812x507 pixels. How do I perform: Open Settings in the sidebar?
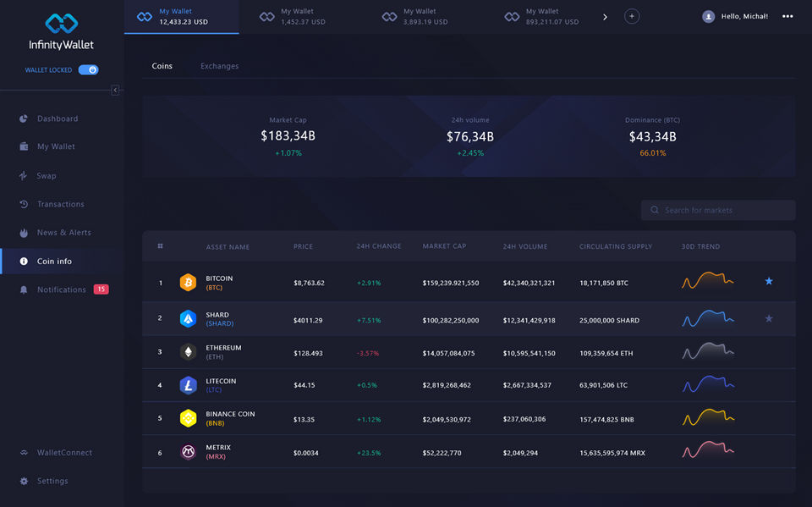pyautogui.click(x=52, y=481)
